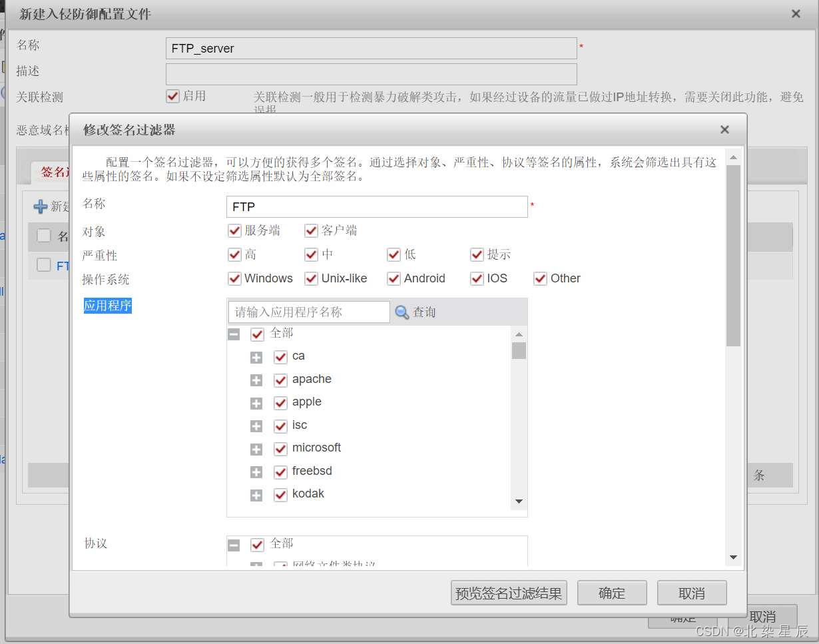Toggle the 客户端 object checkbox
819x644 pixels.
(310, 230)
